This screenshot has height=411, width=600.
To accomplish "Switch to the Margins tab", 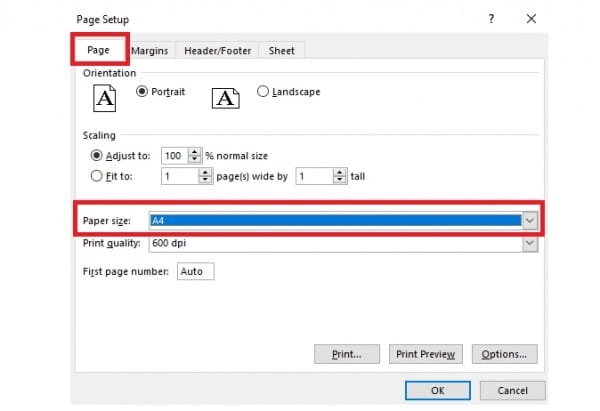I will point(150,51).
